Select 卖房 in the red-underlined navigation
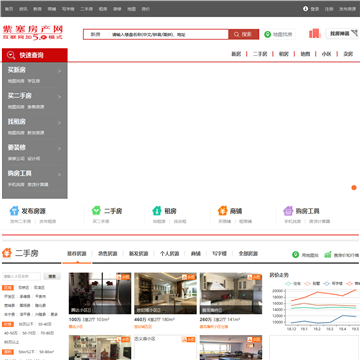The height and width of the screenshot is (360, 360). pyautogui.click(x=348, y=54)
